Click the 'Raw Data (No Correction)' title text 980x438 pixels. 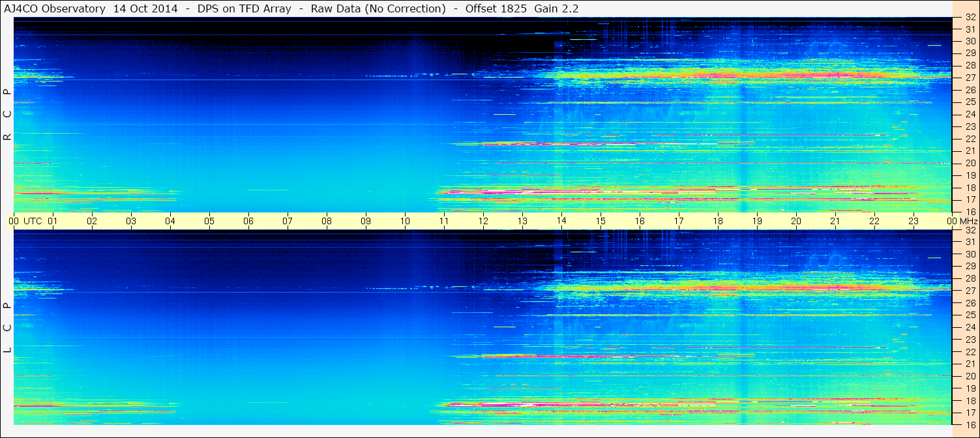tap(378, 8)
